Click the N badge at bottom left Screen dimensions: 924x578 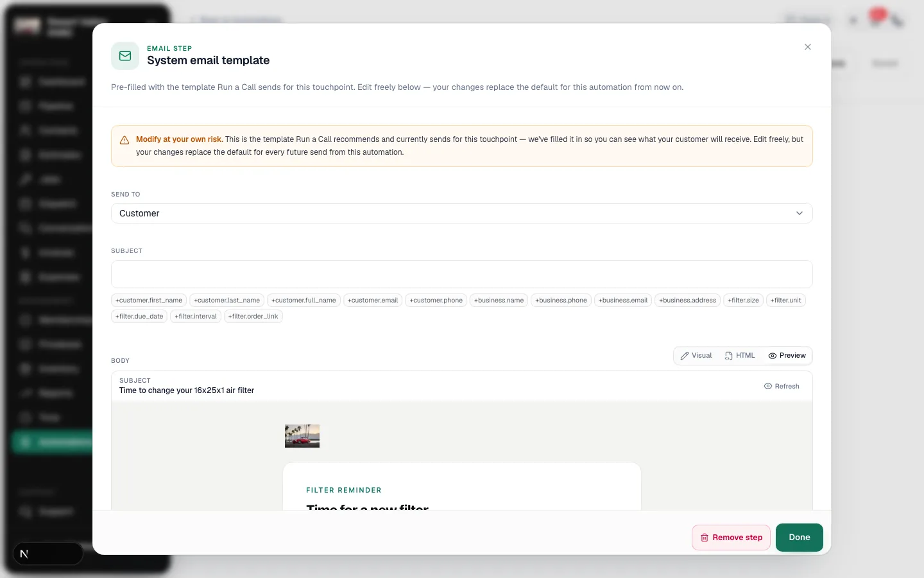24,554
